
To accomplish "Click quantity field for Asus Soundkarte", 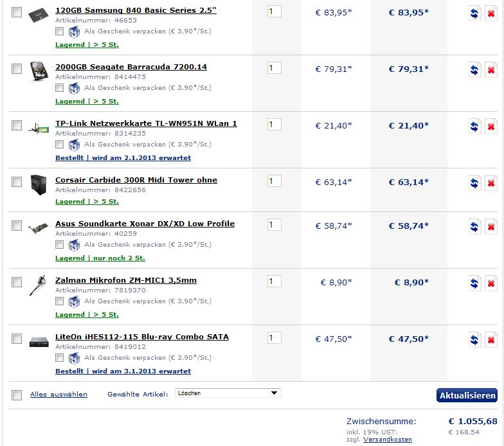I will pyautogui.click(x=274, y=225).
